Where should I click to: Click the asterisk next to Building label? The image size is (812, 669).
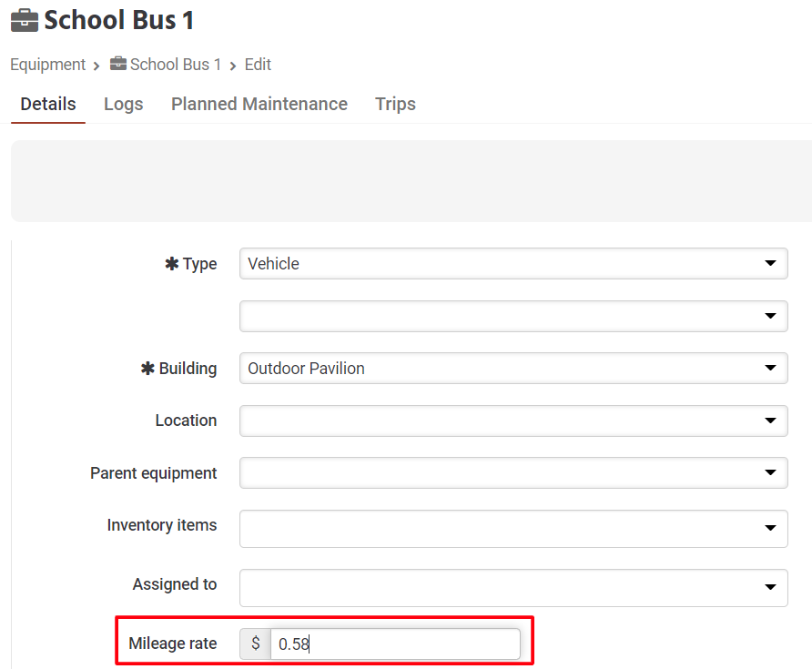(x=147, y=369)
